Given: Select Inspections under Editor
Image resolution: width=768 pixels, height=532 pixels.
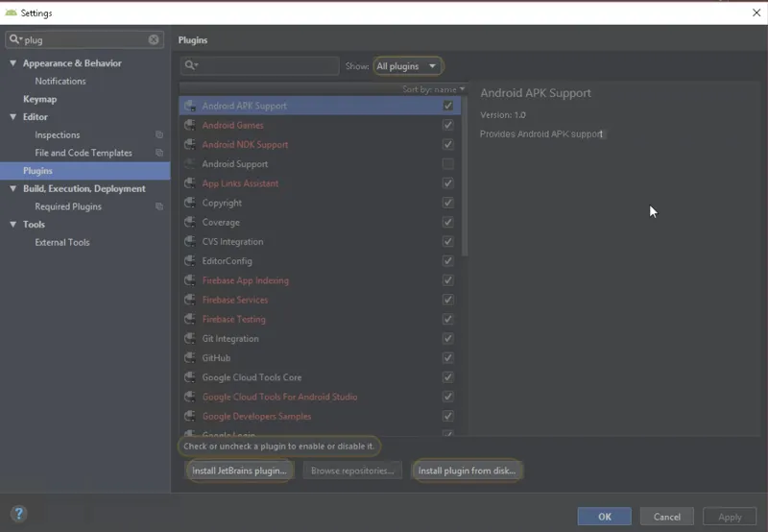Looking at the screenshot, I should pos(58,134).
